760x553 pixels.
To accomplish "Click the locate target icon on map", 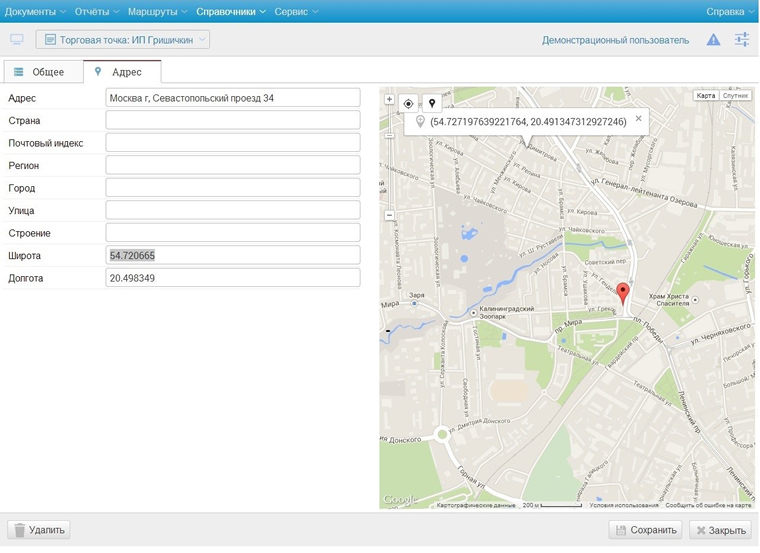I will pyautogui.click(x=408, y=104).
